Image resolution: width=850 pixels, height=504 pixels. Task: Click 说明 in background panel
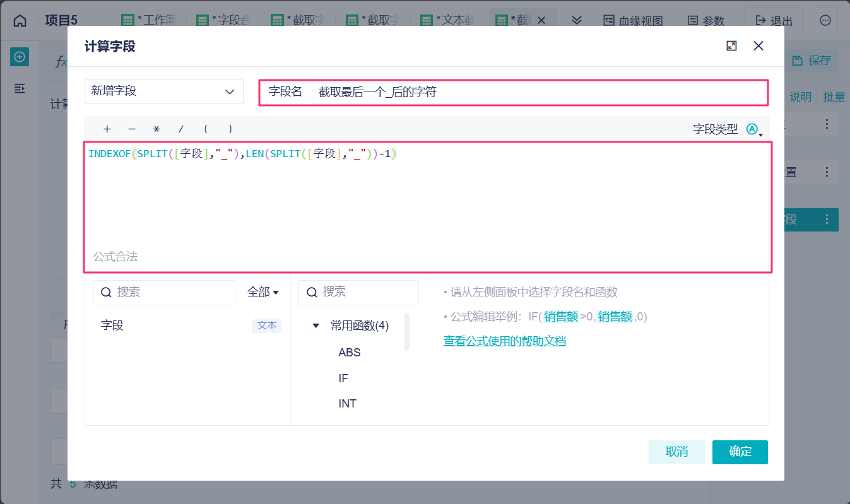pos(801,97)
